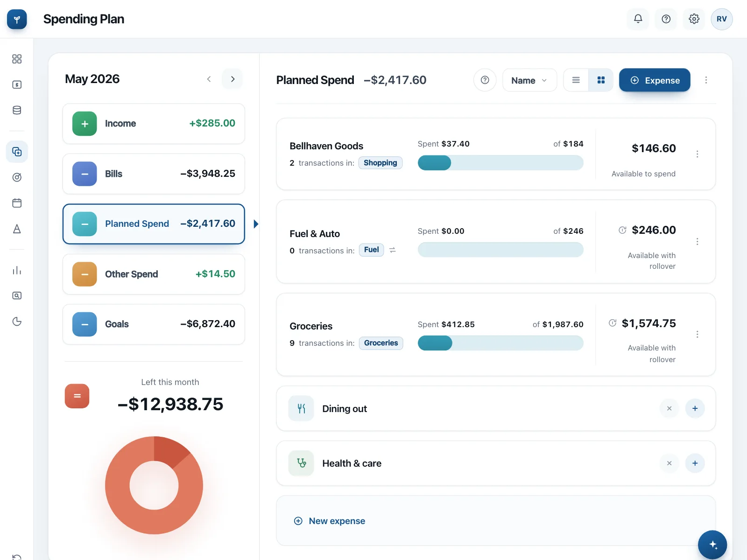Open Bellhaven Goods card options menu
Image resolution: width=747 pixels, height=560 pixels.
pos(697,154)
